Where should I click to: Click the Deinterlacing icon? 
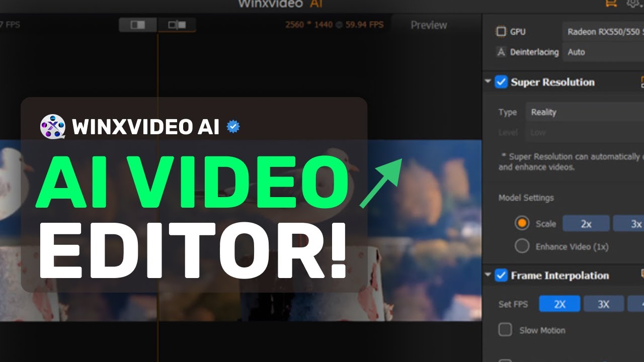pyautogui.click(x=501, y=52)
